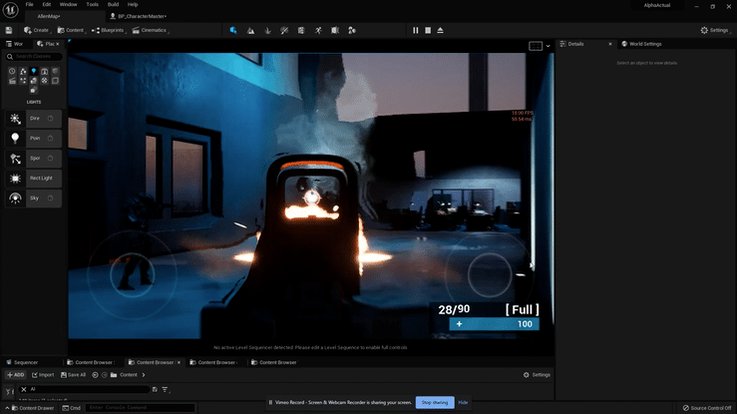Close the Place Actors tab

57,44
